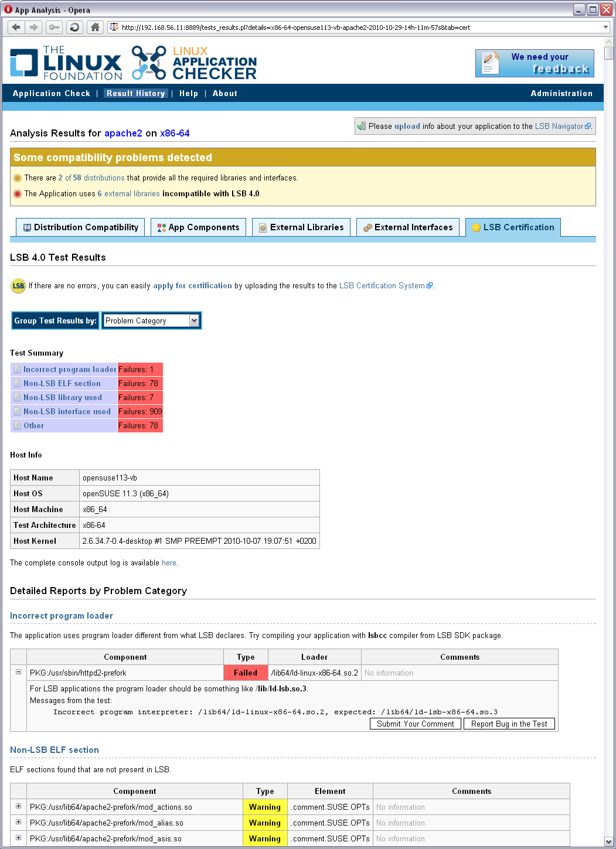Click document icon beside Non-LSB library used
The height and width of the screenshot is (849, 616).
pos(17,398)
